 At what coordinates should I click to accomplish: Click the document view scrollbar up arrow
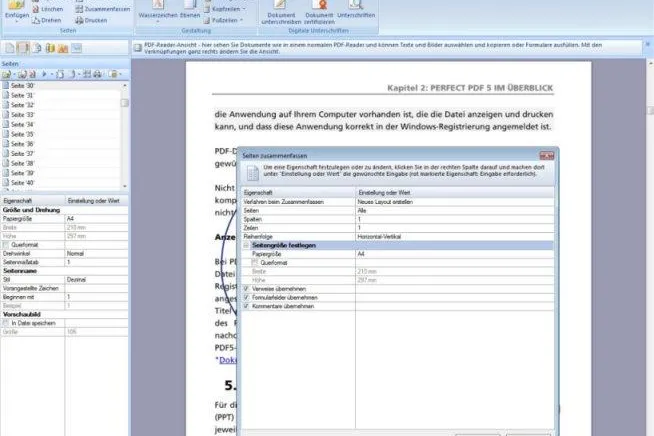[650, 63]
